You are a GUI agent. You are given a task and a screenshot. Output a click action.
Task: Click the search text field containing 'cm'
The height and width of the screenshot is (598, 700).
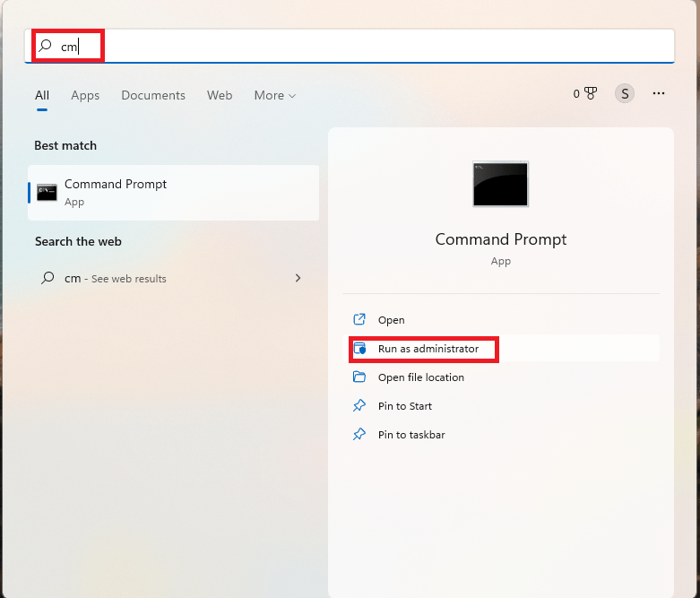[350, 46]
